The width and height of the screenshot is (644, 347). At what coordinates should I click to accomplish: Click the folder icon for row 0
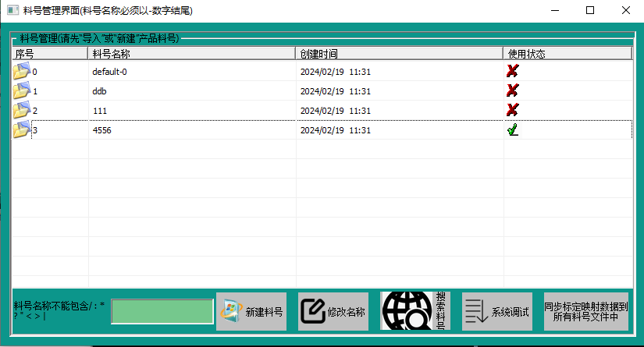click(x=21, y=72)
